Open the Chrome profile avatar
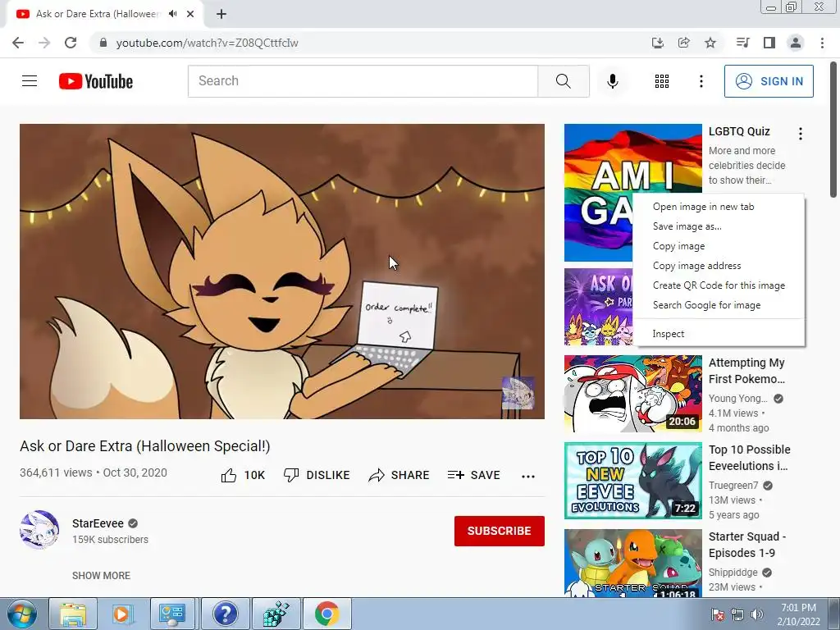The image size is (840, 630). point(796,43)
